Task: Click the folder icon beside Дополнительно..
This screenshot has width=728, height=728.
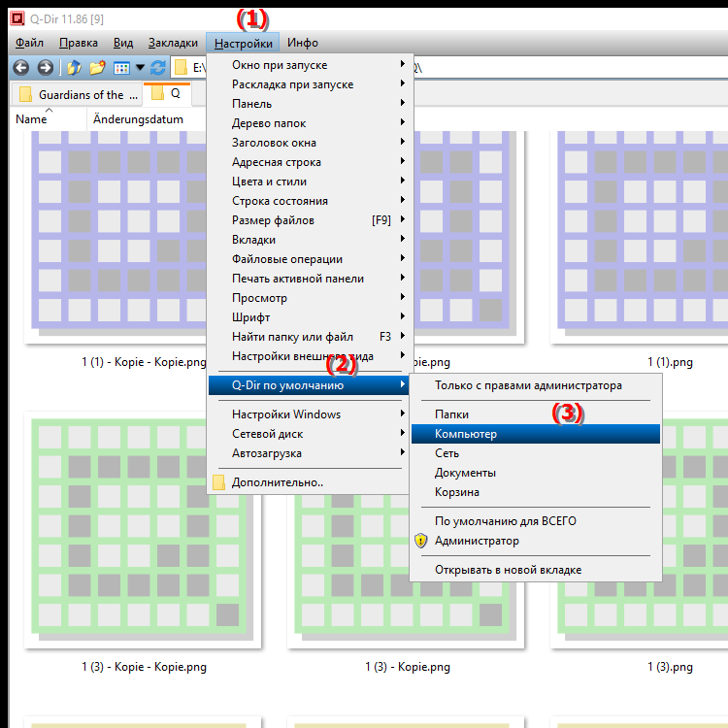Action: [x=218, y=482]
